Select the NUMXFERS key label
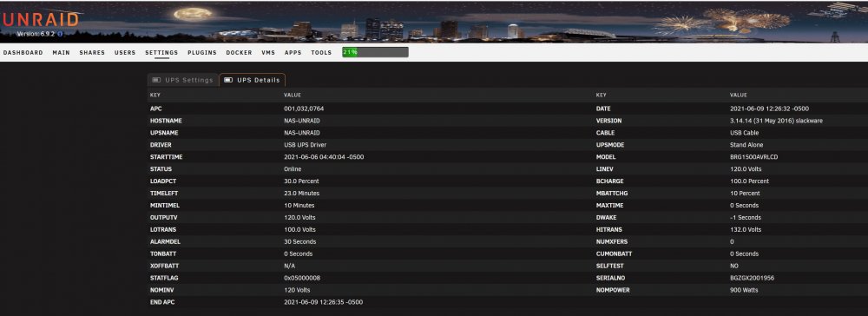The height and width of the screenshot is (316, 868). [x=612, y=242]
